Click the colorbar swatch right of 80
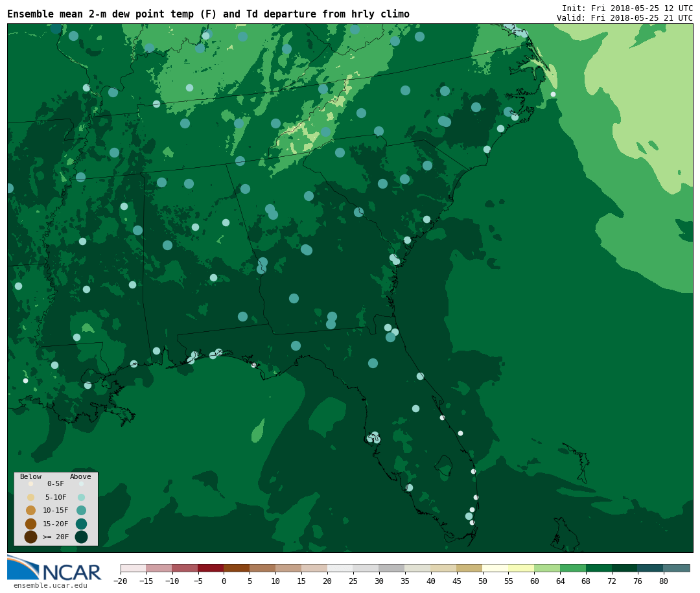 tap(677, 568)
